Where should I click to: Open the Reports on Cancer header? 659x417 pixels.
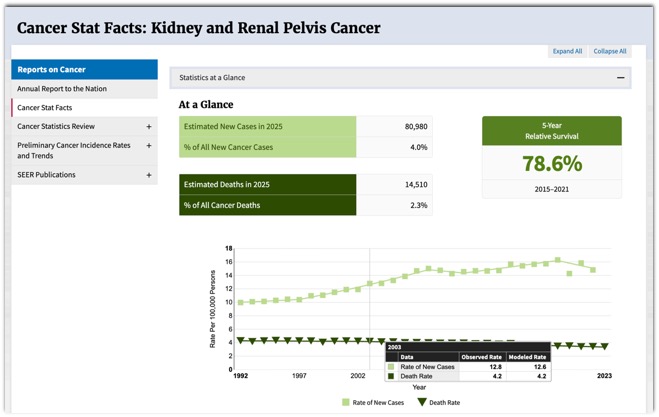(x=84, y=70)
